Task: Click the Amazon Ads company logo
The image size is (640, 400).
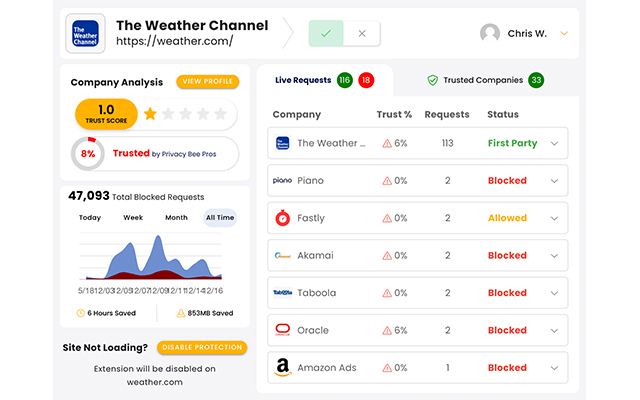Action: point(282,367)
